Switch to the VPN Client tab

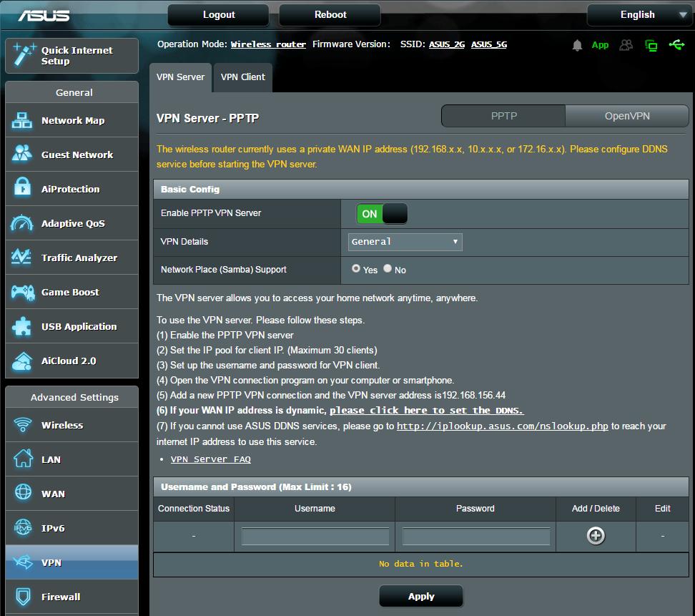click(243, 77)
